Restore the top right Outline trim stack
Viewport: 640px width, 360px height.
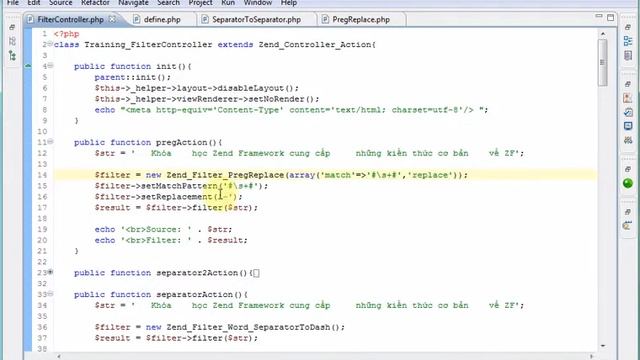click(x=628, y=27)
